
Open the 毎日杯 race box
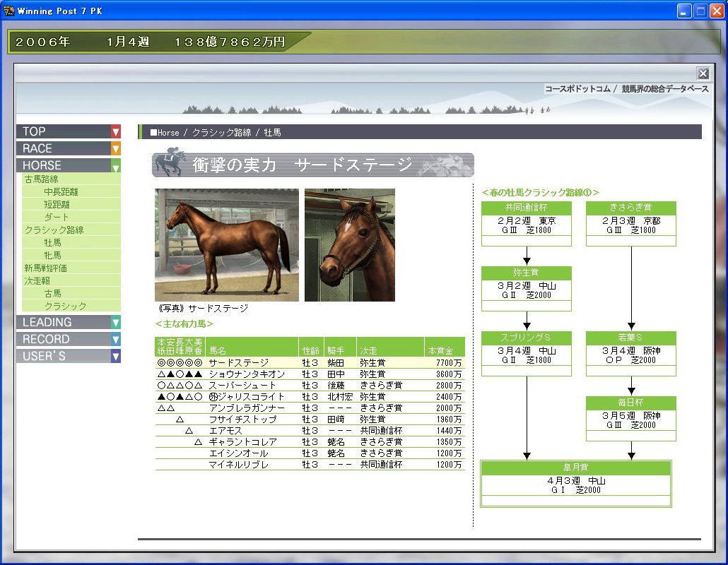(631, 418)
